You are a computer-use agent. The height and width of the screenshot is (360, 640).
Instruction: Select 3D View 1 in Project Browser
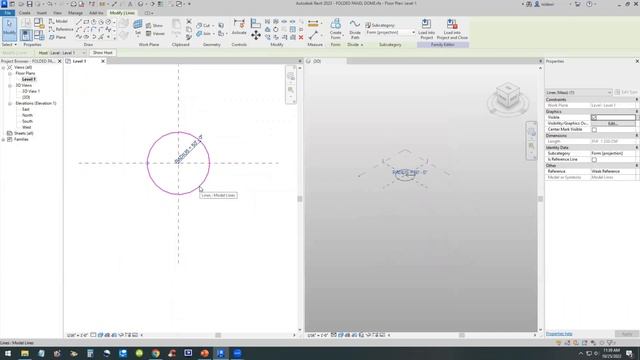coord(31,91)
